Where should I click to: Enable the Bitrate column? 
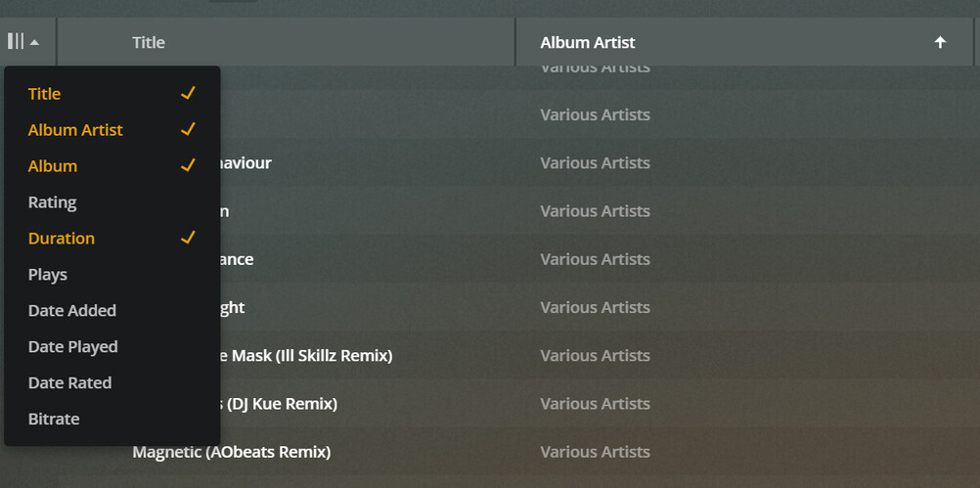click(x=54, y=420)
